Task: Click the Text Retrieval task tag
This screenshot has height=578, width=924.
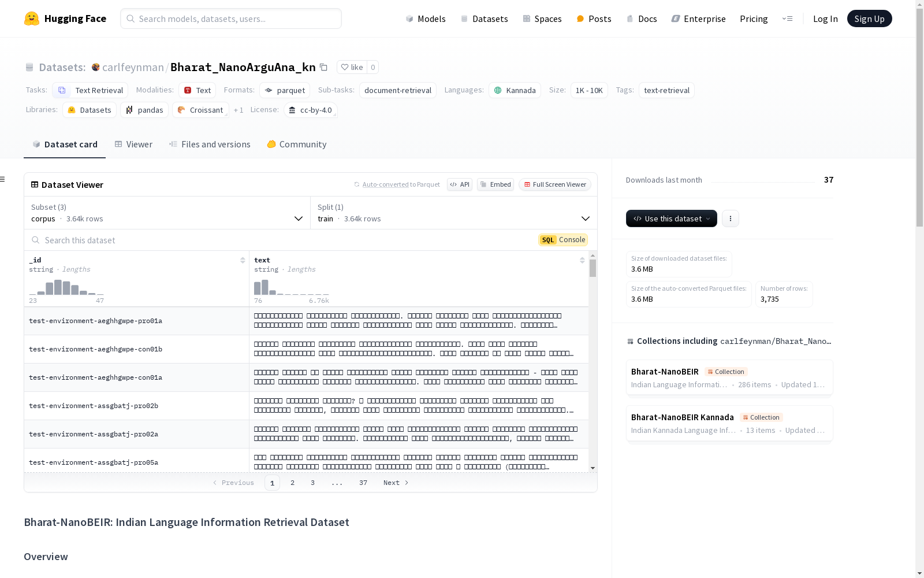Action: tap(90, 90)
